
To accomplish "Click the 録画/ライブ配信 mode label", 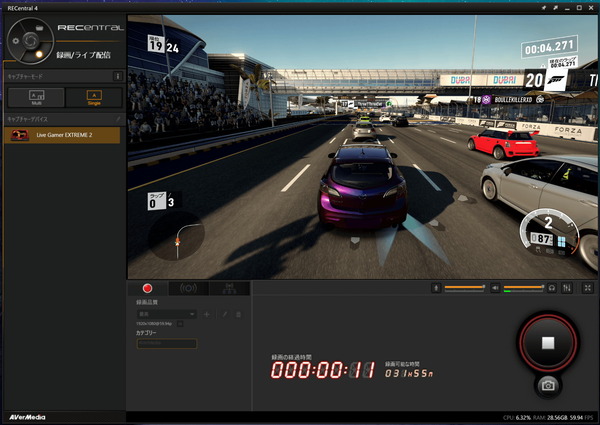I will pyautogui.click(x=83, y=55).
